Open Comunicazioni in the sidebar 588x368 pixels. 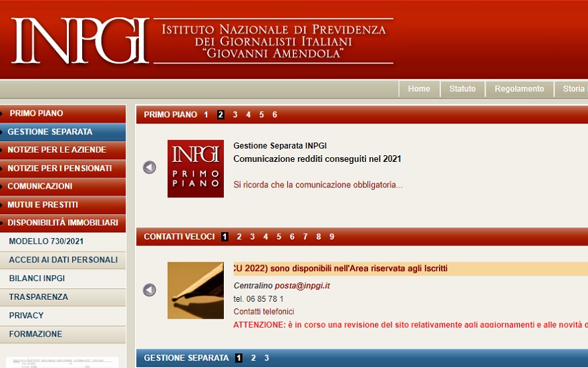point(63,186)
